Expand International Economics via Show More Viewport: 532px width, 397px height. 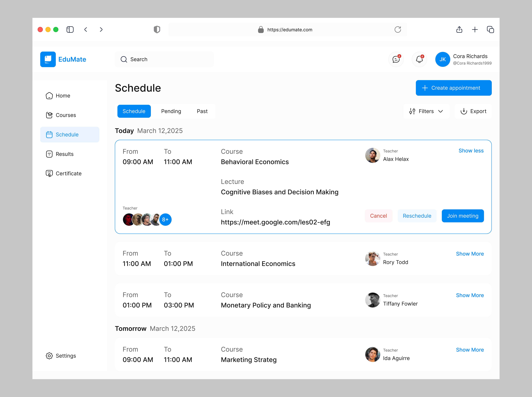(x=470, y=254)
